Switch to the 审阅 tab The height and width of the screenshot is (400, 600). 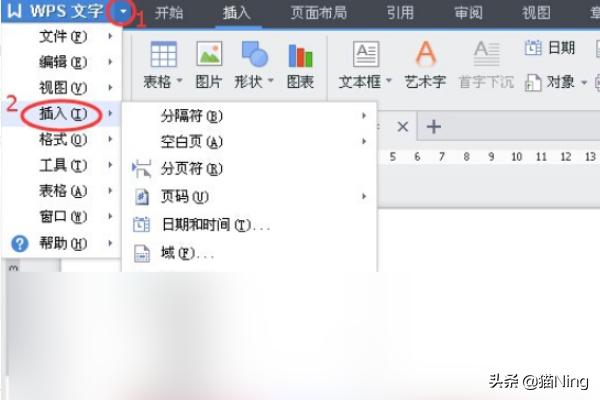pos(468,13)
